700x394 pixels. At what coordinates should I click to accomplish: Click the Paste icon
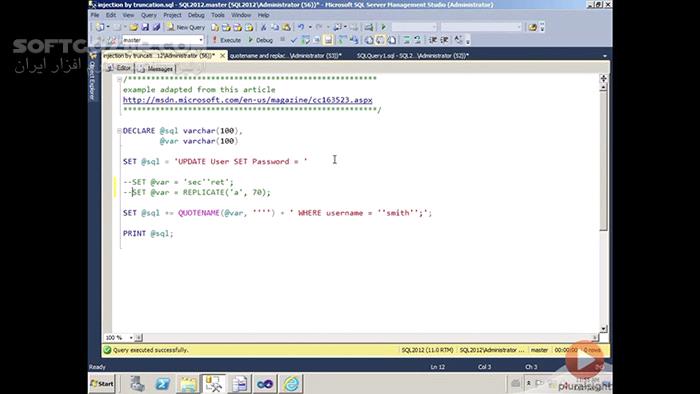(x=286, y=27)
